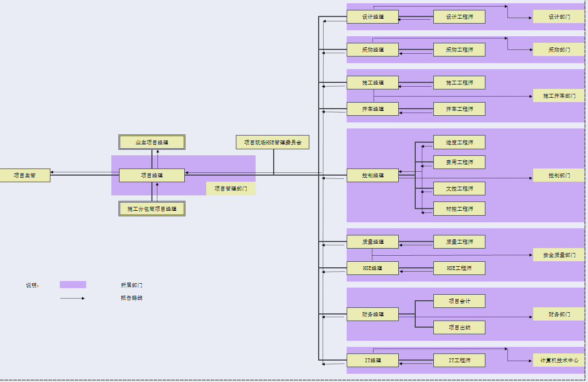Viewport: 588px width, 382px height.
Task: Select the 材控工程师 node
Action: 459,209
